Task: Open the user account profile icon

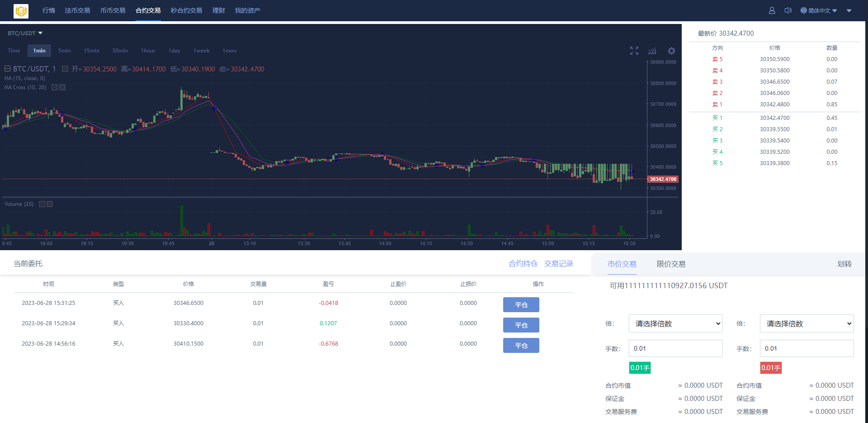Action: tap(772, 10)
